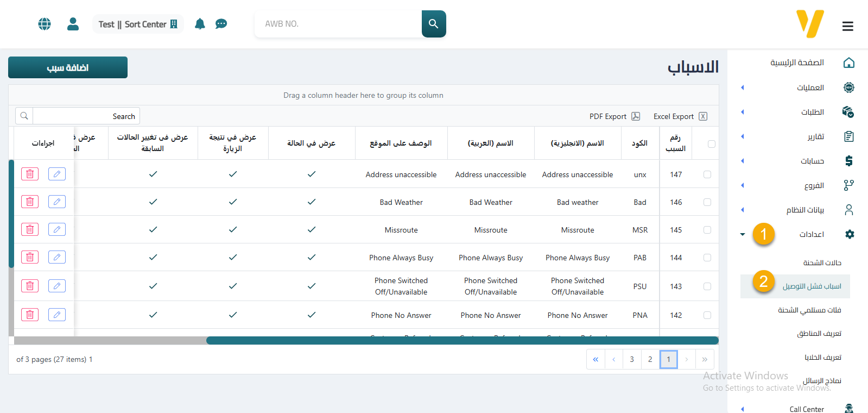Edit the Missroute reason row

pyautogui.click(x=57, y=229)
